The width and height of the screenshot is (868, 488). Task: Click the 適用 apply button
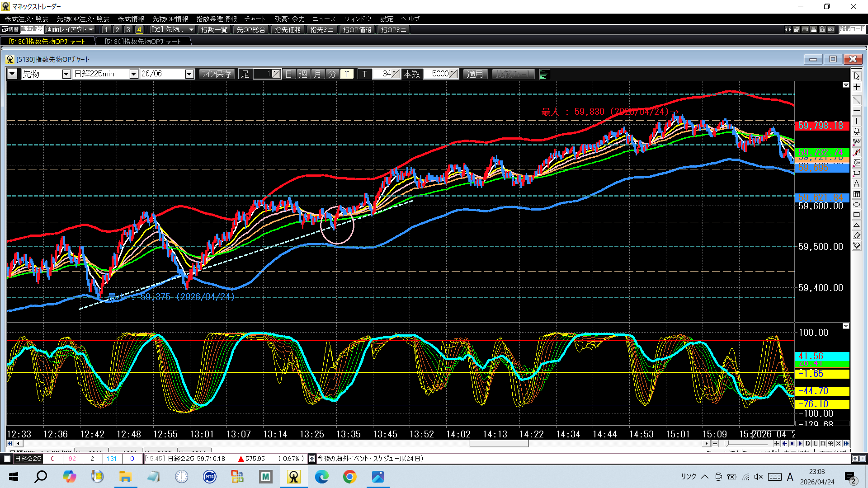[x=475, y=74]
